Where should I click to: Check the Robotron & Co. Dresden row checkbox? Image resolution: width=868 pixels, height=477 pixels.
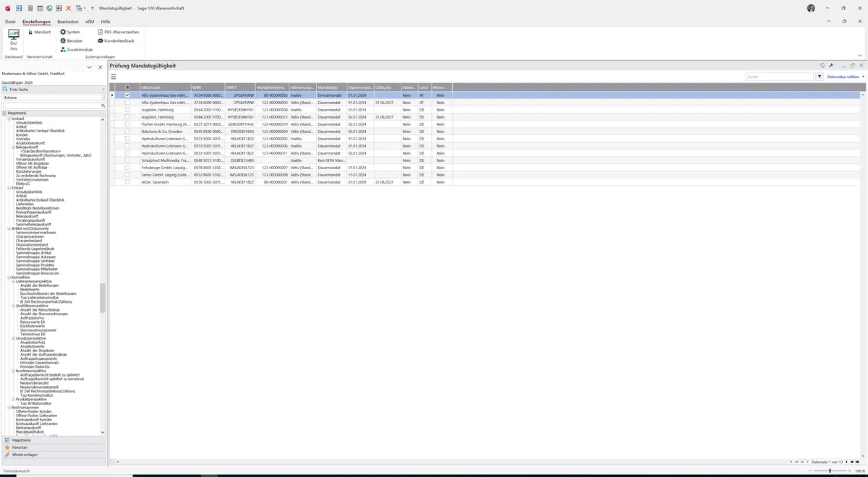(127, 132)
